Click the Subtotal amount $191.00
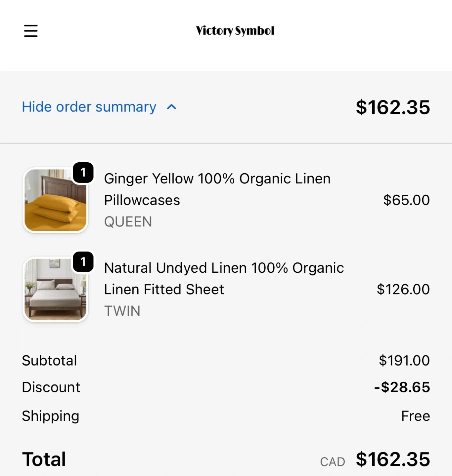Viewport: 452px width, 476px height. [404, 360]
